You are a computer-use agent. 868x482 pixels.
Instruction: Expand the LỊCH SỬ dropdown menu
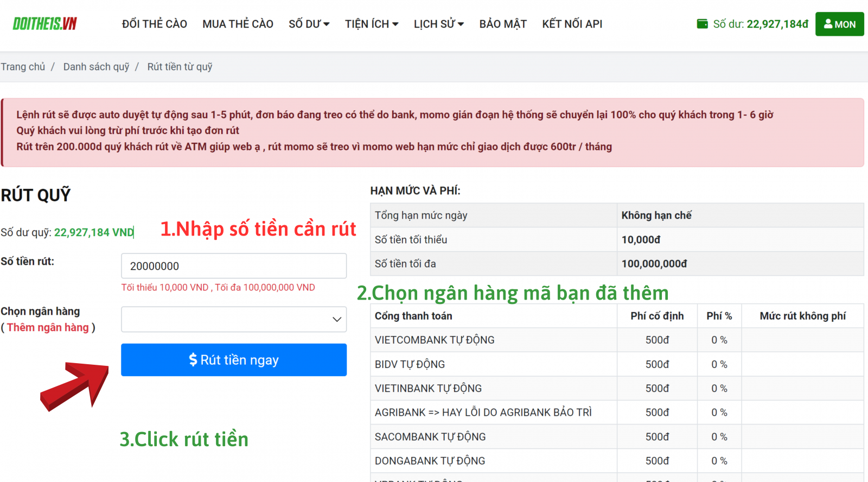click(x=438, y=24)
